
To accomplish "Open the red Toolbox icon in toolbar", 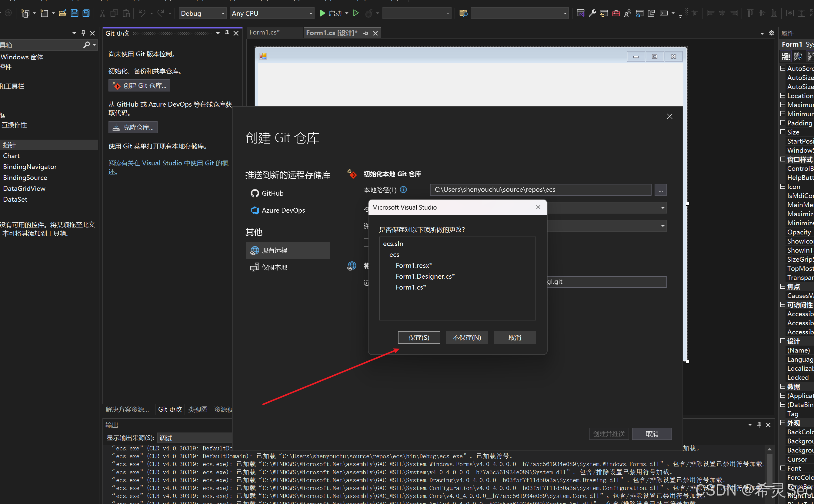I will pos(616,13).
